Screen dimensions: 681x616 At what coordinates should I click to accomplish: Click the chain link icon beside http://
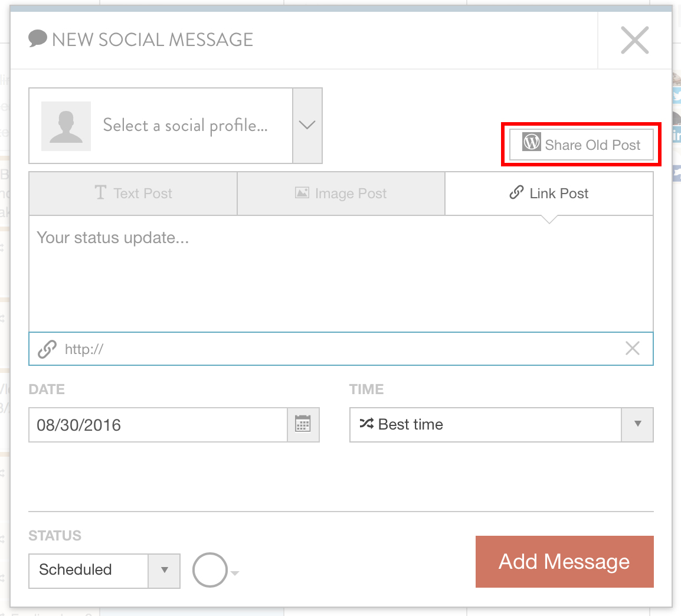click(47, 349)
